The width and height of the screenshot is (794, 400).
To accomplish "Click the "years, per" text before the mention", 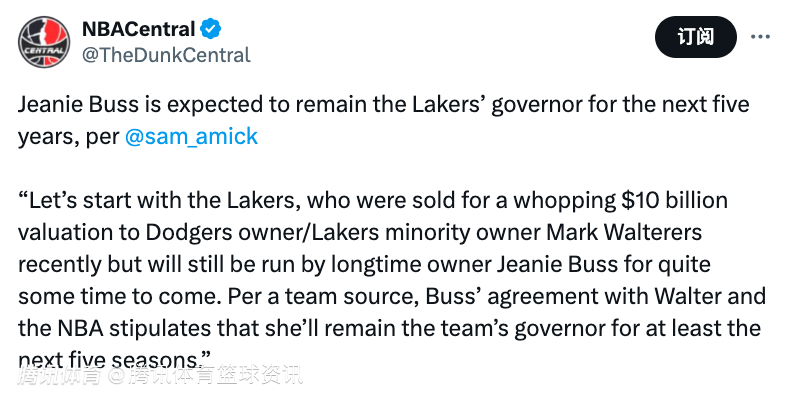I will pyautogui.click(x=69, y=137).
